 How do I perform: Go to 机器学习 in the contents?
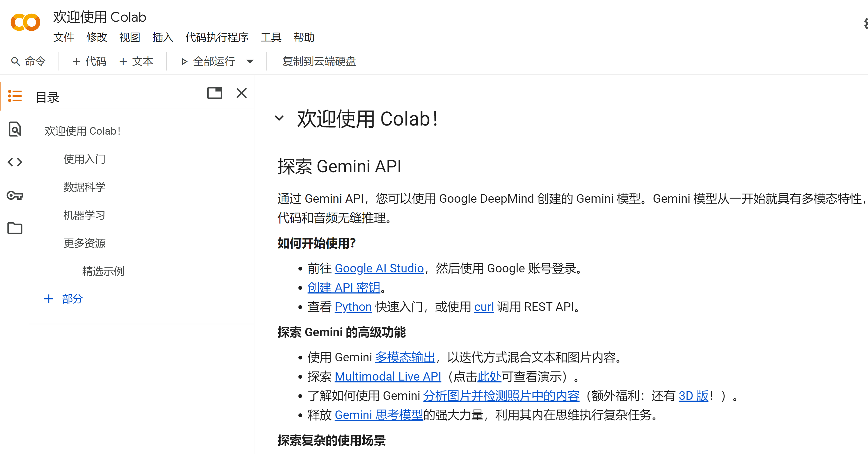pos(85,215)
